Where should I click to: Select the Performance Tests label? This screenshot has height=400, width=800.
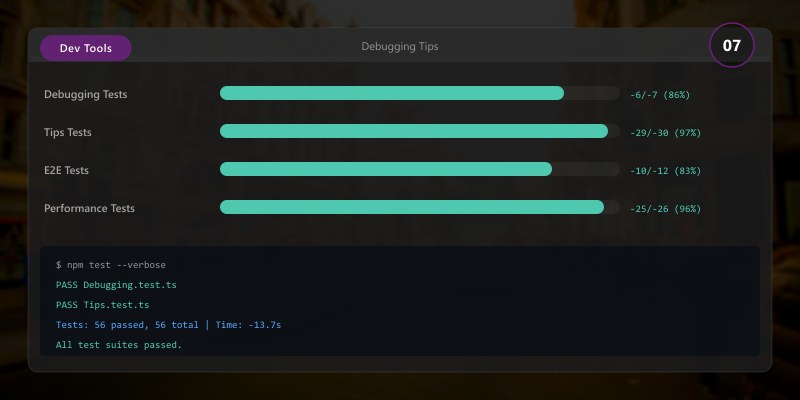pyautogui.click(x=89, y=208)
